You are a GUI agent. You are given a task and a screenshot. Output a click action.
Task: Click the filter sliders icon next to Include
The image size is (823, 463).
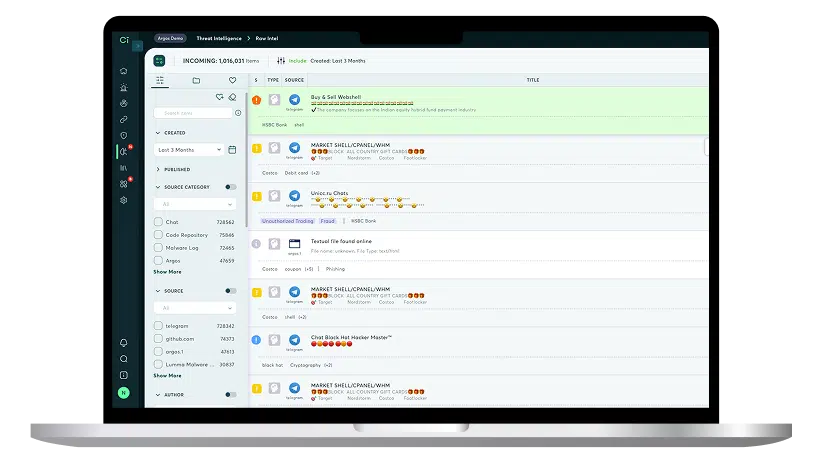281,61
